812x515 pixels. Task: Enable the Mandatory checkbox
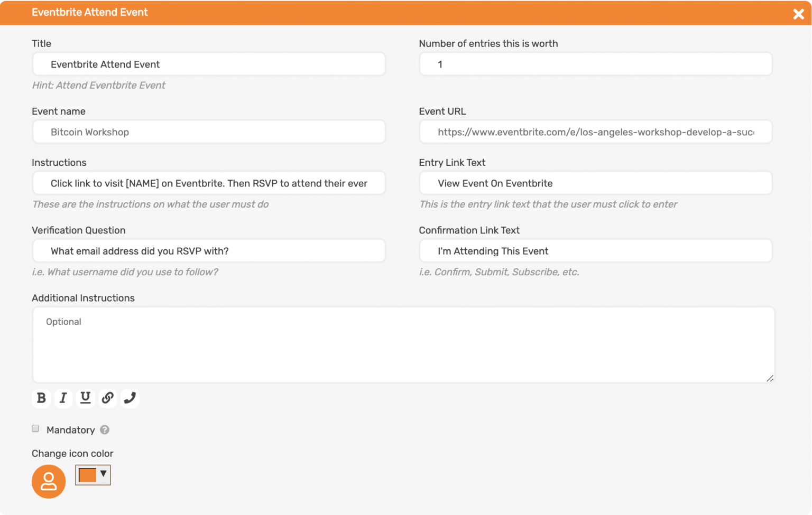[x=35, y=428]
